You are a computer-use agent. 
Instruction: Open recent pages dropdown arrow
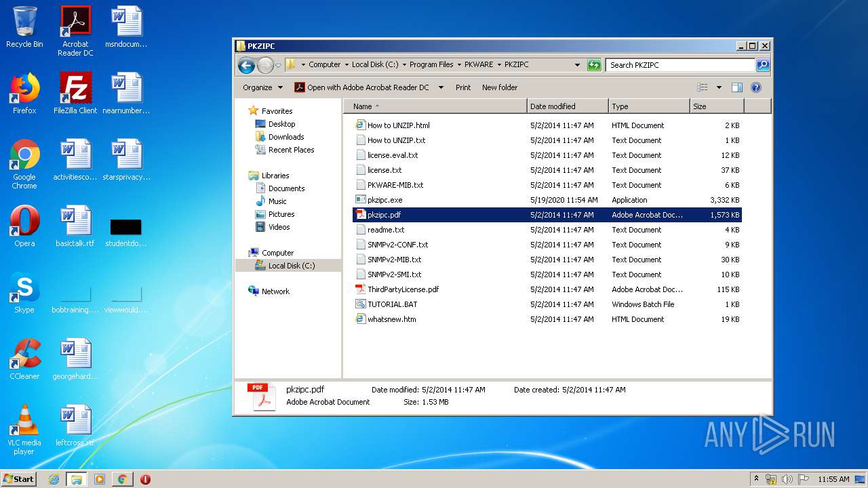(x=278, y=66)
